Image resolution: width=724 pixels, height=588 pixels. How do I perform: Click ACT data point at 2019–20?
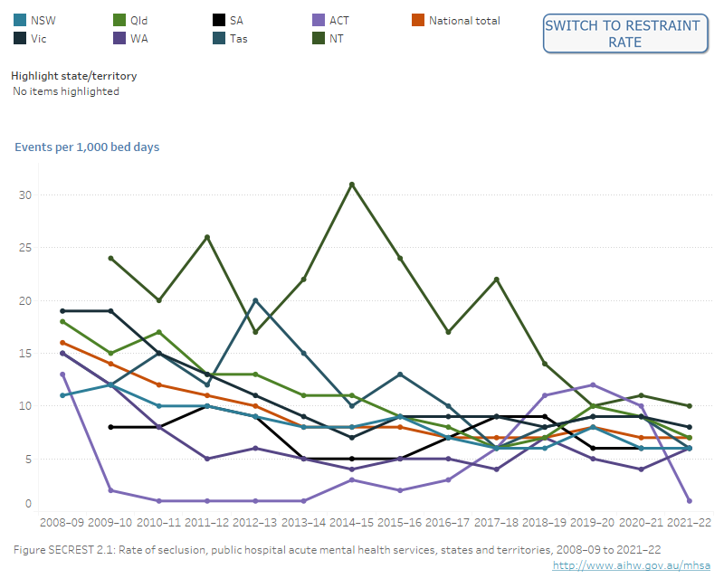coord(594,384)
